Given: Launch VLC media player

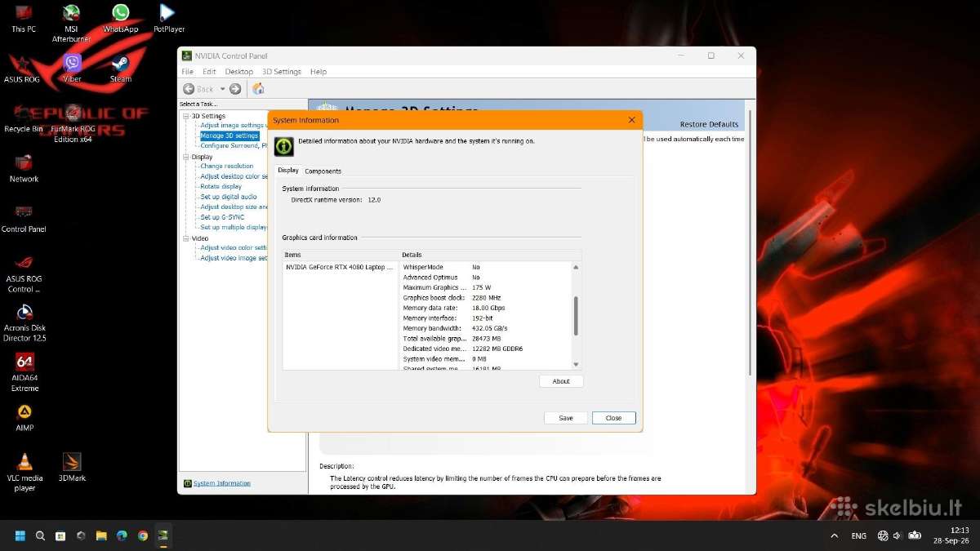Looking at the screenshot, I should pos(24,473).
